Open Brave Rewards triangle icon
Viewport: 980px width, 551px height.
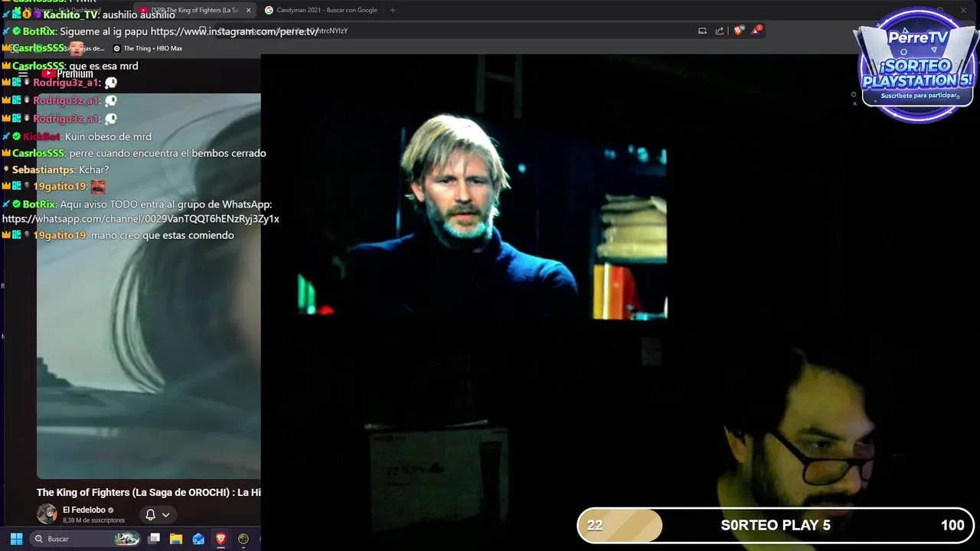coord(756,30)
